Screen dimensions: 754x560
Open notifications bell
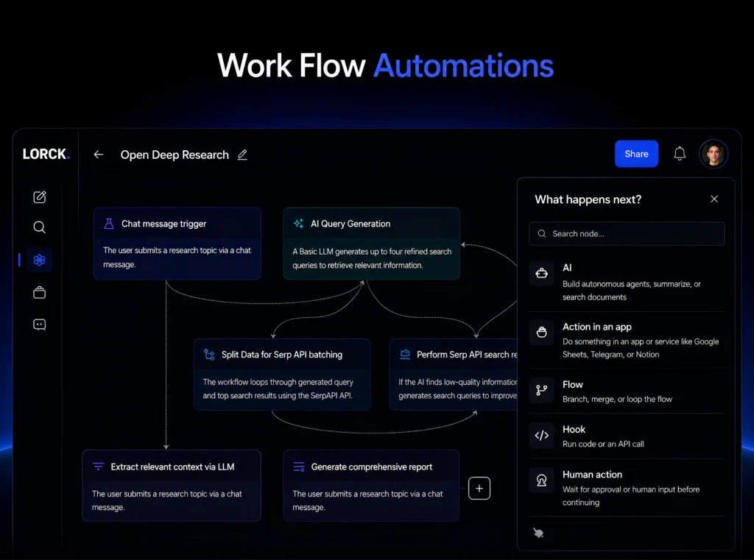pyautogui.click(x=680, y=154)
